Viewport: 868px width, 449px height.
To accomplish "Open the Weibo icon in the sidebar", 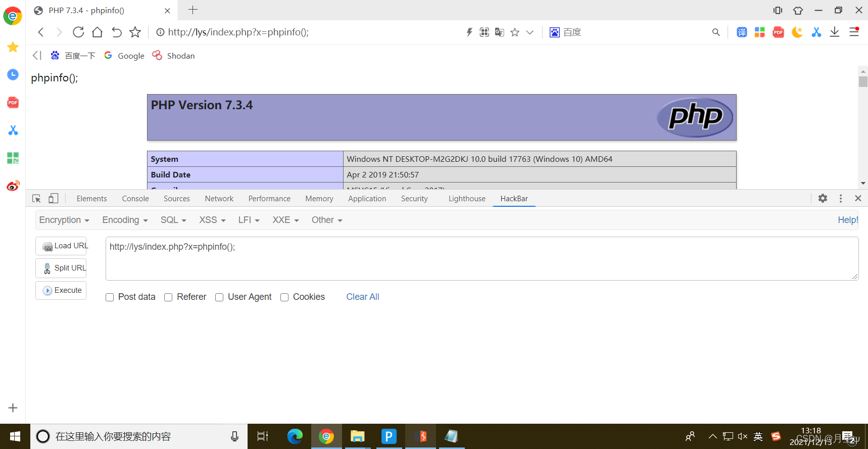I will pyautogui.click(x=13, y=186).
